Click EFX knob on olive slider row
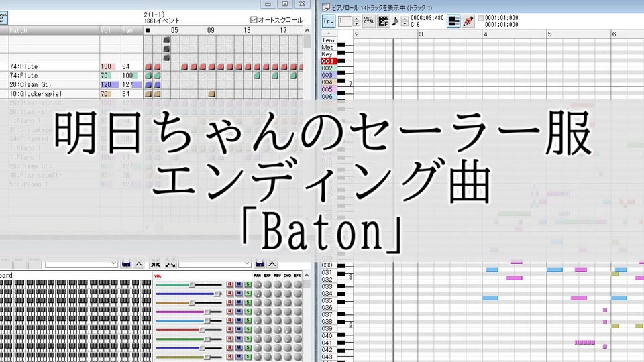The height and width of the screenshot is (362, 644). (297, 357)
